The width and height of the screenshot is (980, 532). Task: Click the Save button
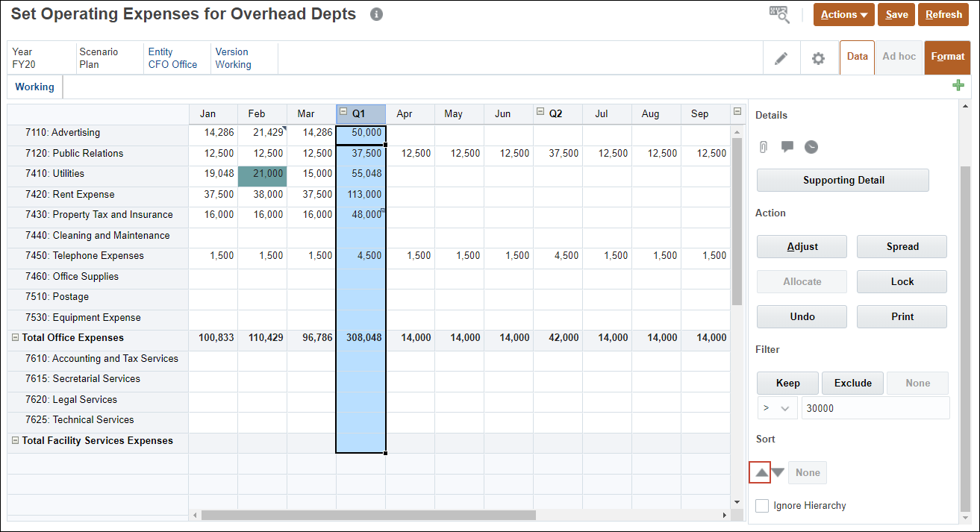[x=896, y=14]
